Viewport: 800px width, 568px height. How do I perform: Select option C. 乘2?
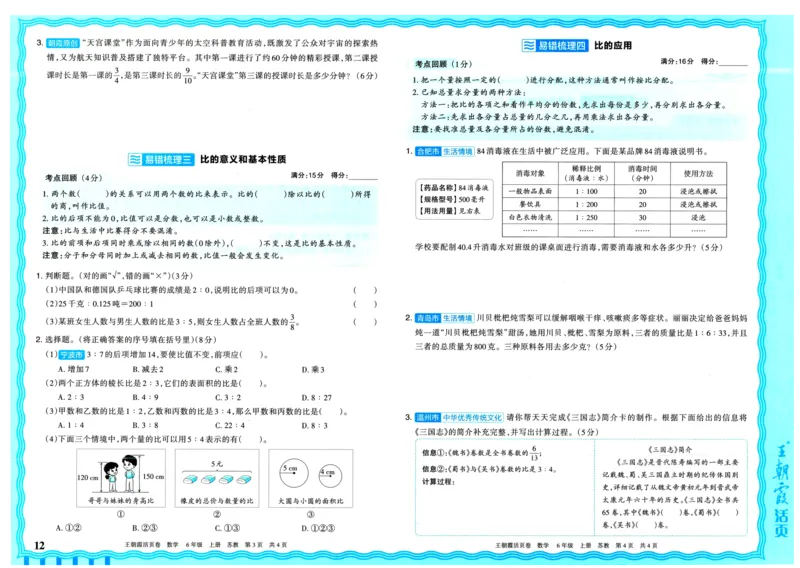(x=227, y=369)
